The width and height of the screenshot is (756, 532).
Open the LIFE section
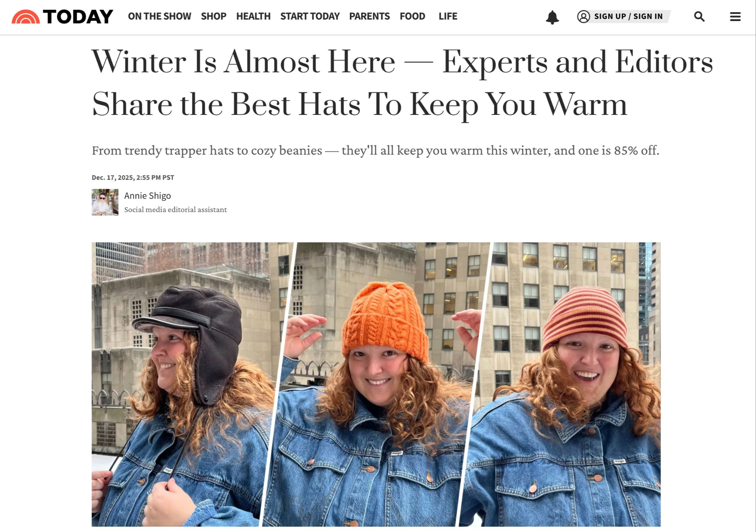tap(448, 16)
